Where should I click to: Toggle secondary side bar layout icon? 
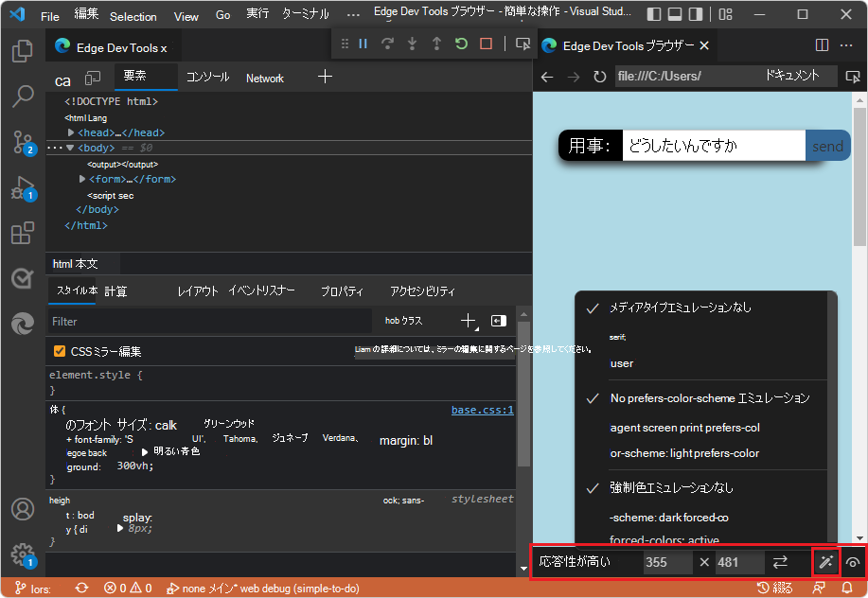(696, 14)
